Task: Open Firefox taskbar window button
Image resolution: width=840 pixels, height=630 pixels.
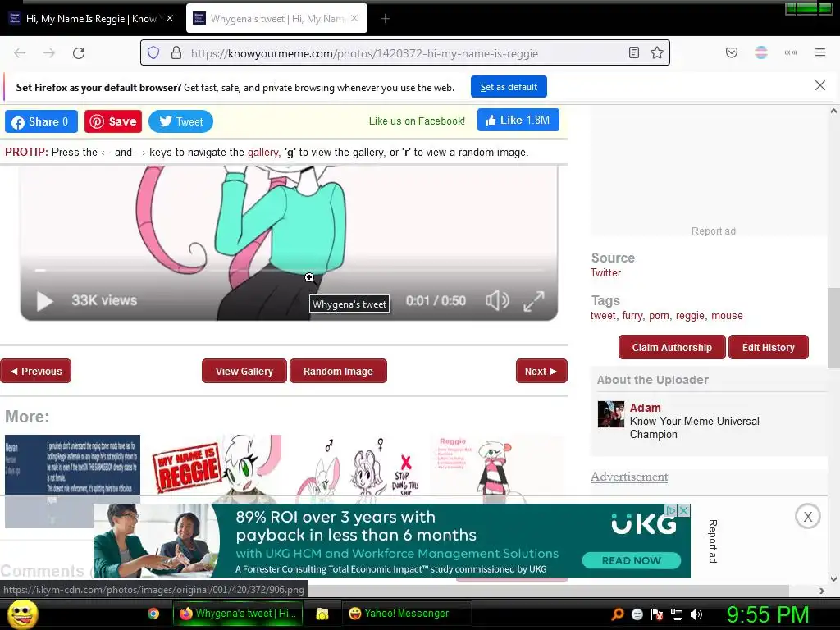Action: click(238, 614)
